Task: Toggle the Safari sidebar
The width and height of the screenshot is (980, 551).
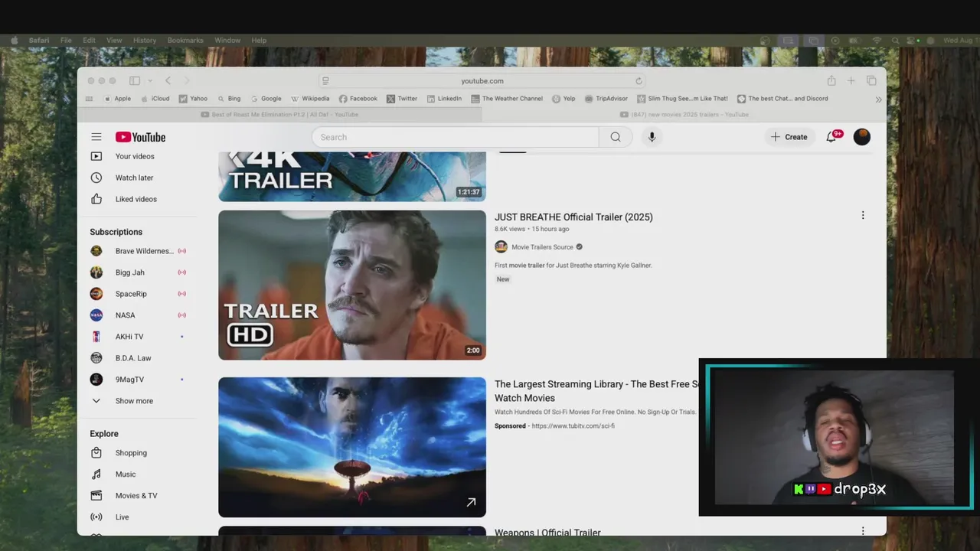Action: [x=135, y=80]
